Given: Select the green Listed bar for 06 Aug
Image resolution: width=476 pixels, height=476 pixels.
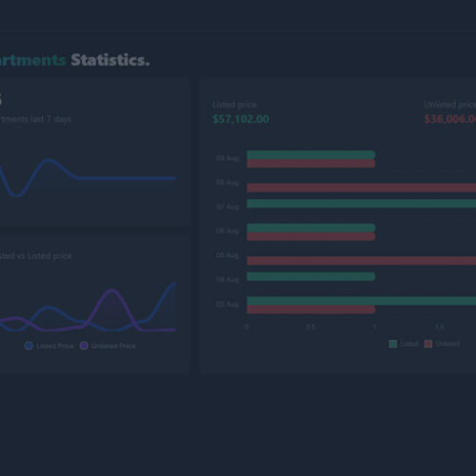Looking at the screenshot, I should pos(311,228).
